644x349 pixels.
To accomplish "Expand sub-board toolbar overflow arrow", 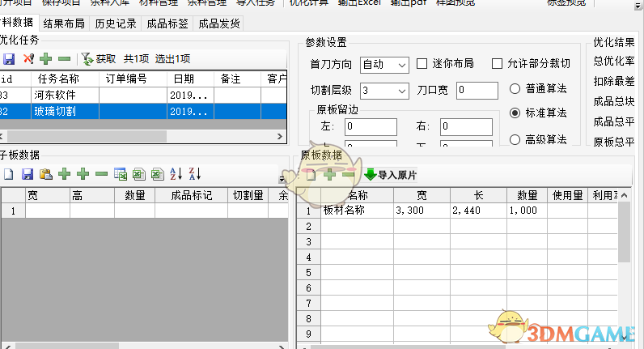I will [x=282, y=179].
